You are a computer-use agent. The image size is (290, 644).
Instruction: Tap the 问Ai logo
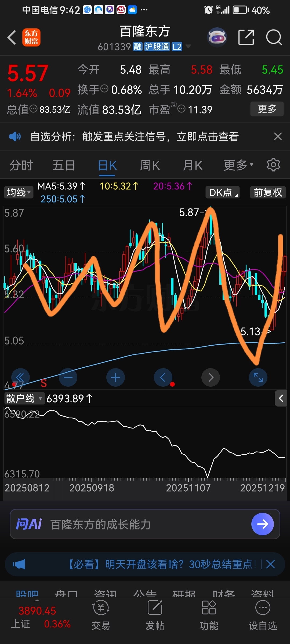[29, 524]
